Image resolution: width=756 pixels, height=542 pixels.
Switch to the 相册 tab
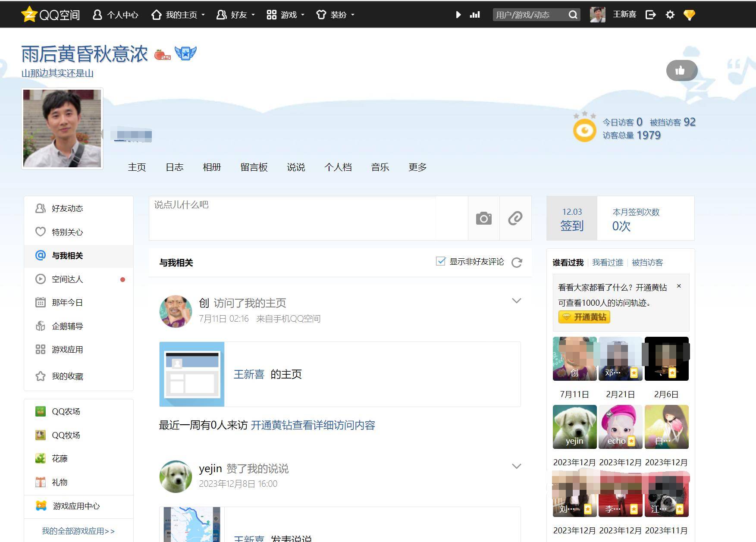212,167
